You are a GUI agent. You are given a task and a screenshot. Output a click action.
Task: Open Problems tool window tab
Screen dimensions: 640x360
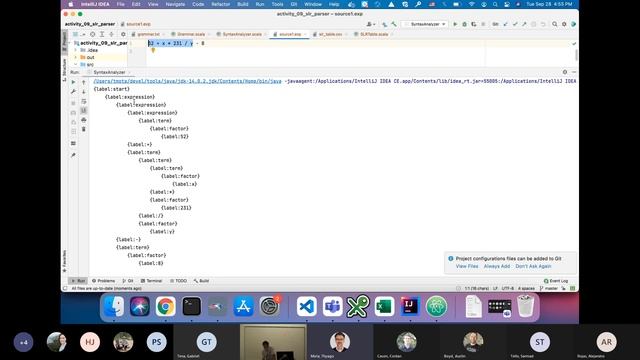coord(104,281)
